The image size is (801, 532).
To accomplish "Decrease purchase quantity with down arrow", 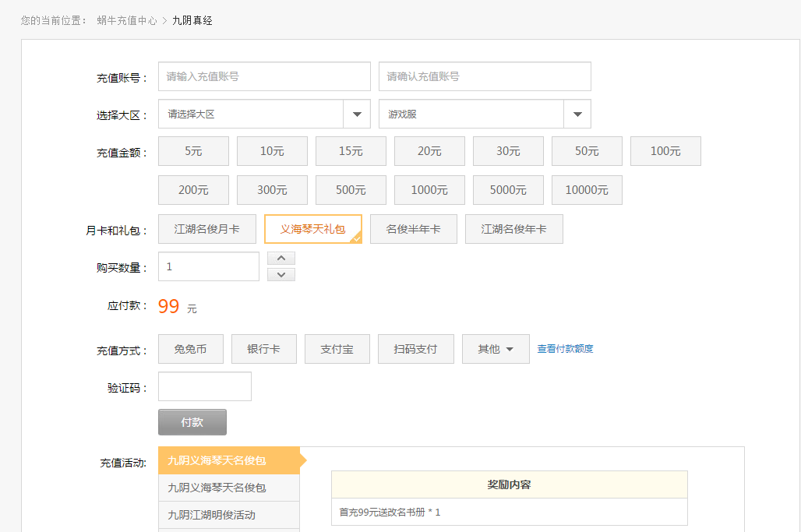I will (x=281, y=274).
